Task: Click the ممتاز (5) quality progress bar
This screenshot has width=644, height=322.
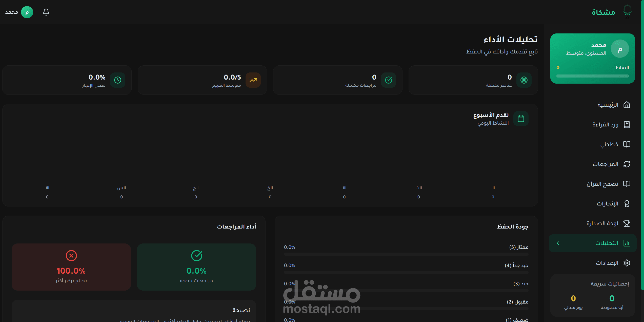Action: [406, 254]
